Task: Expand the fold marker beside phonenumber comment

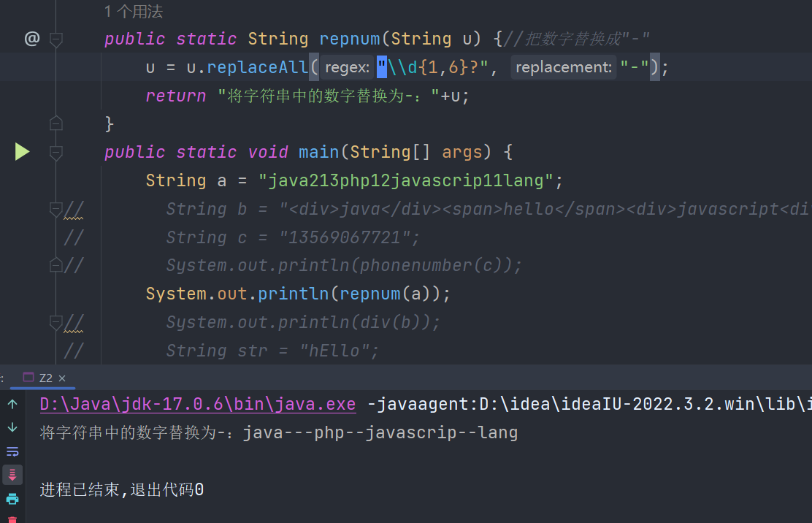Action: tap(55, 264)
